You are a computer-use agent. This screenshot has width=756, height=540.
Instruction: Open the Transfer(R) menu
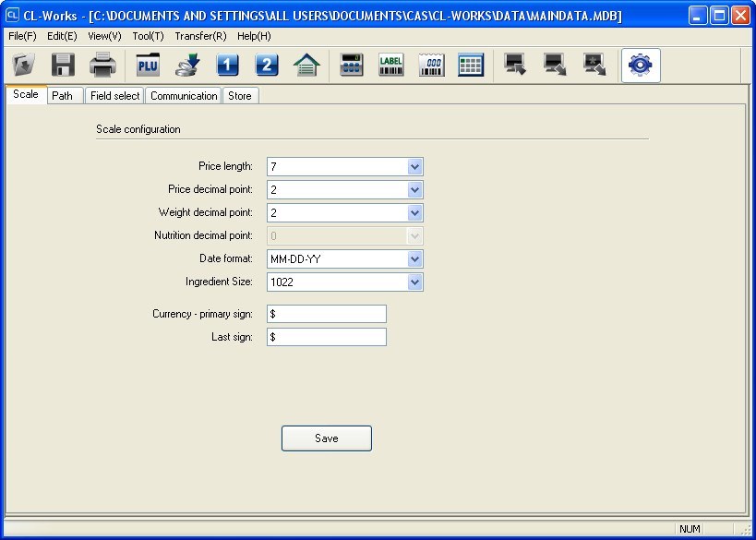[200, 36]
